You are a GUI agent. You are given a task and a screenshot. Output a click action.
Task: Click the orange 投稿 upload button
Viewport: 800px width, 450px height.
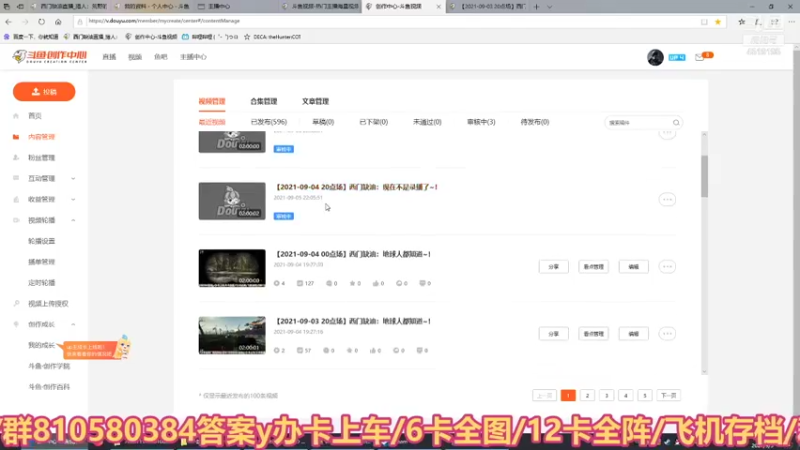pos(44,92)
